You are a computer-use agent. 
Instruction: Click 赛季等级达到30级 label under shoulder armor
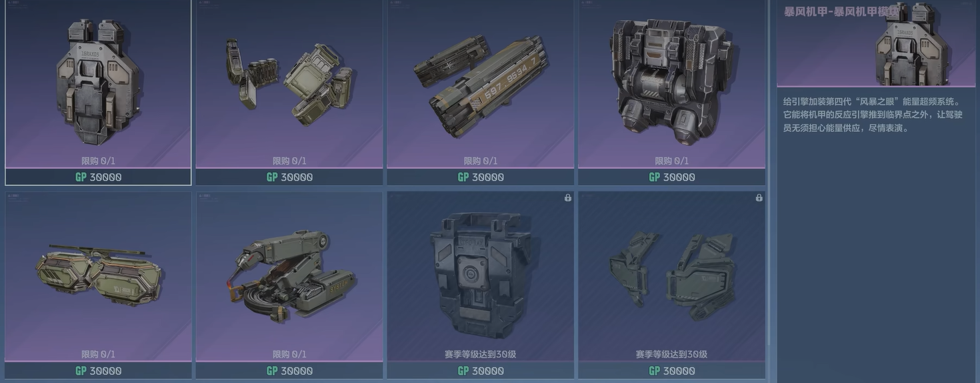672,354
